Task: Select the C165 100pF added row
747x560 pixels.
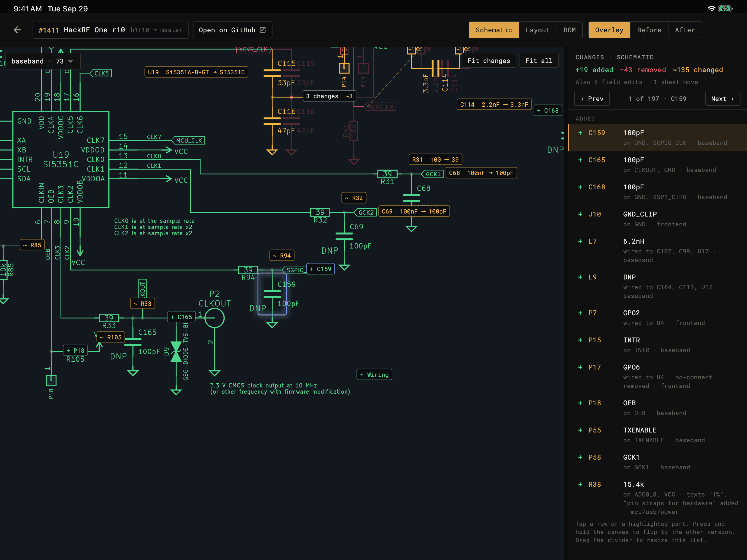Action: click(657, 164)
